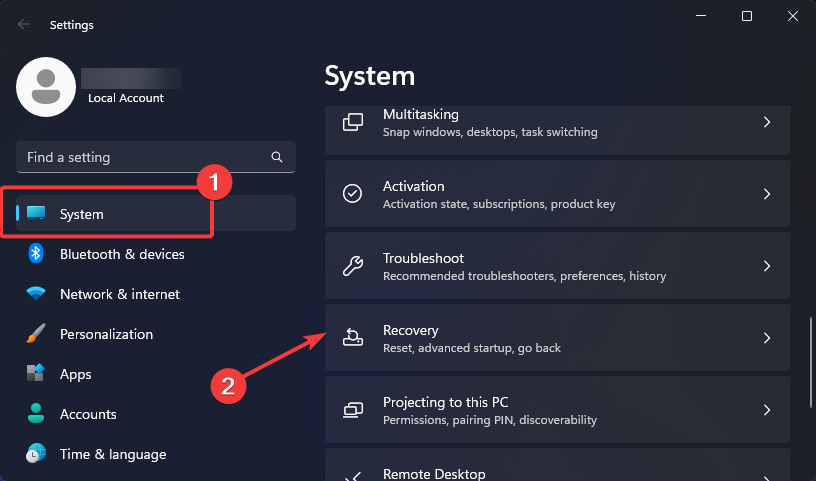Select System in the sidebar

pos(156,213)
